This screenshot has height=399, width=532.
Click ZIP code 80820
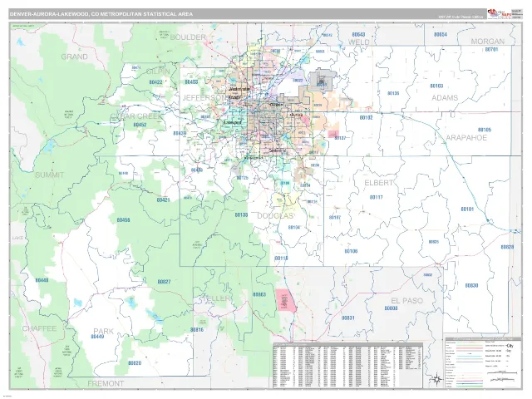135,363
